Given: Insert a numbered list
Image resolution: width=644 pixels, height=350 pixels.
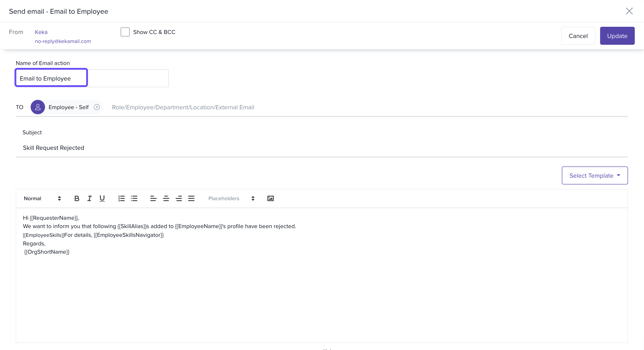Looking at the screenshot, I should point(122,198).
